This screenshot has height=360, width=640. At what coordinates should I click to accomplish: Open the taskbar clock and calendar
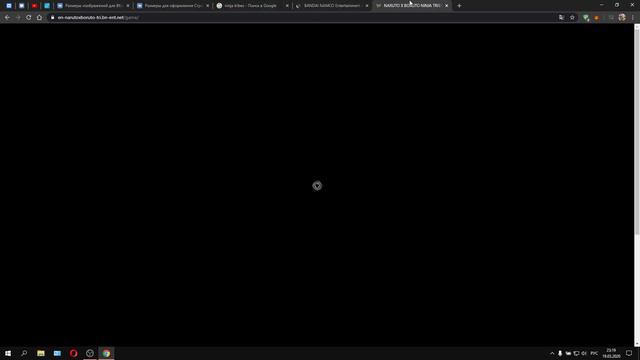[611, 353]
